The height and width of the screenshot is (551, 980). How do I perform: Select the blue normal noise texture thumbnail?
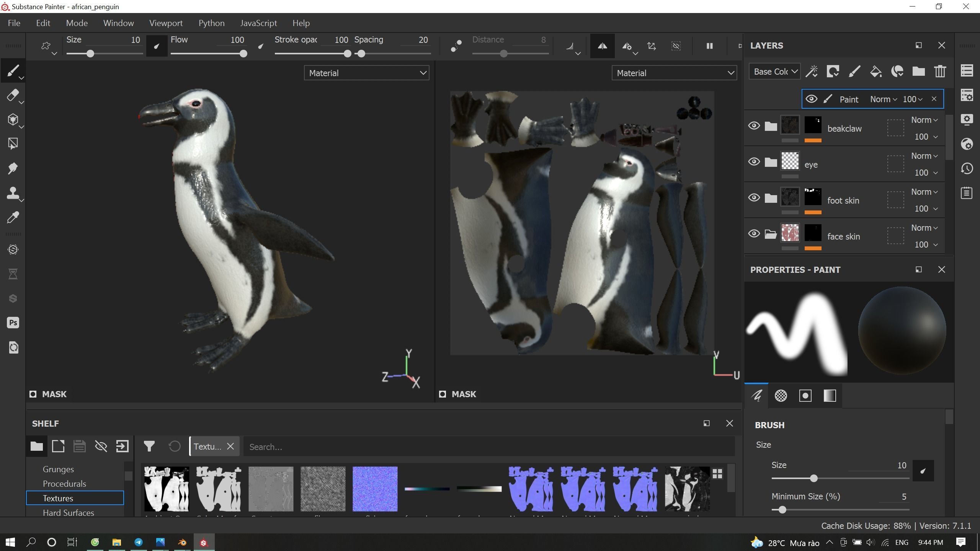375,489
